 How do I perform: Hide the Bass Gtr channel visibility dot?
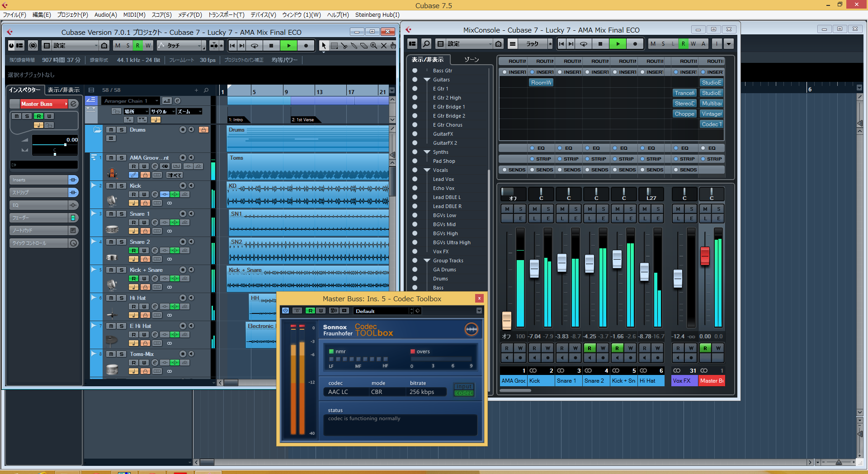pyautogui.click(x=415, y=71)
